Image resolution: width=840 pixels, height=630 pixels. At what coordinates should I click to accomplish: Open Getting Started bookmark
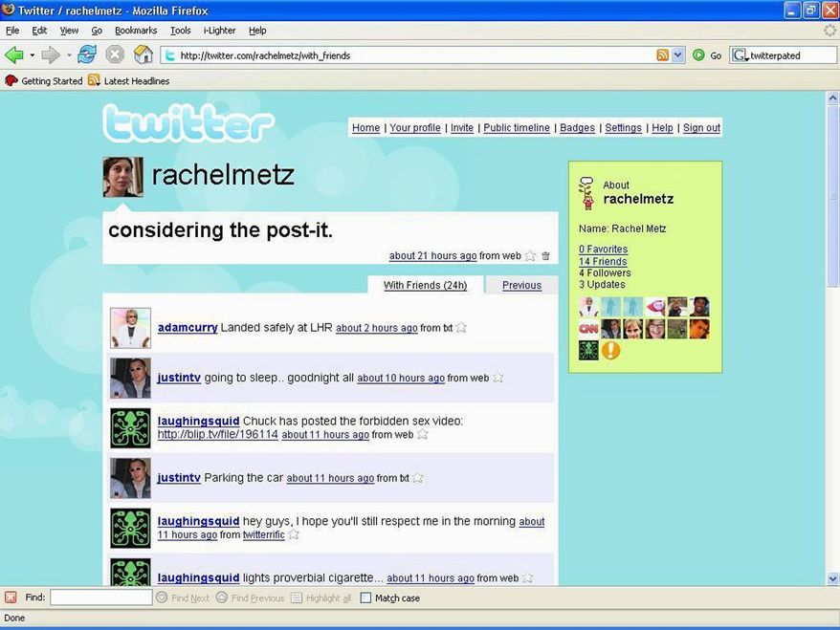click(x=44, y=81)
